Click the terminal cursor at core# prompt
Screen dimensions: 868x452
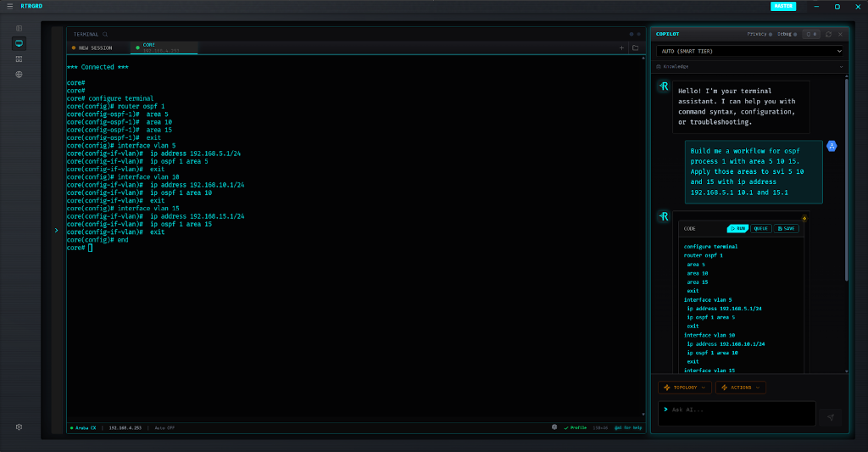coord(90,248)
